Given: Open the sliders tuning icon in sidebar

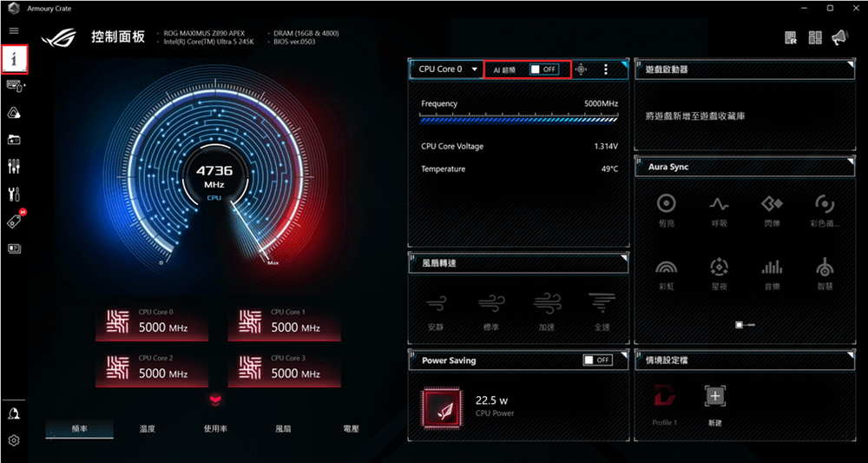Looking at the screenshot, I should 15,166.
